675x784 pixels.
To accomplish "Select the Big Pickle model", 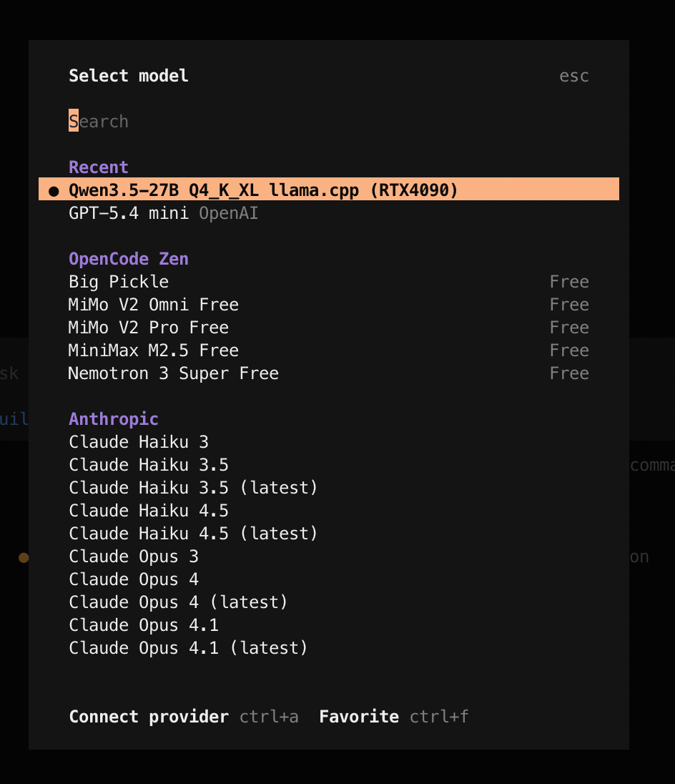I will 119,282.
